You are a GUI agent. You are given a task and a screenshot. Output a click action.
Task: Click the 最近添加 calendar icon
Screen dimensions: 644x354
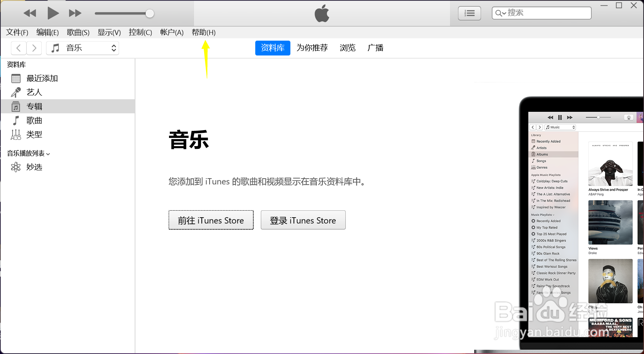click(x=16, y=79)
